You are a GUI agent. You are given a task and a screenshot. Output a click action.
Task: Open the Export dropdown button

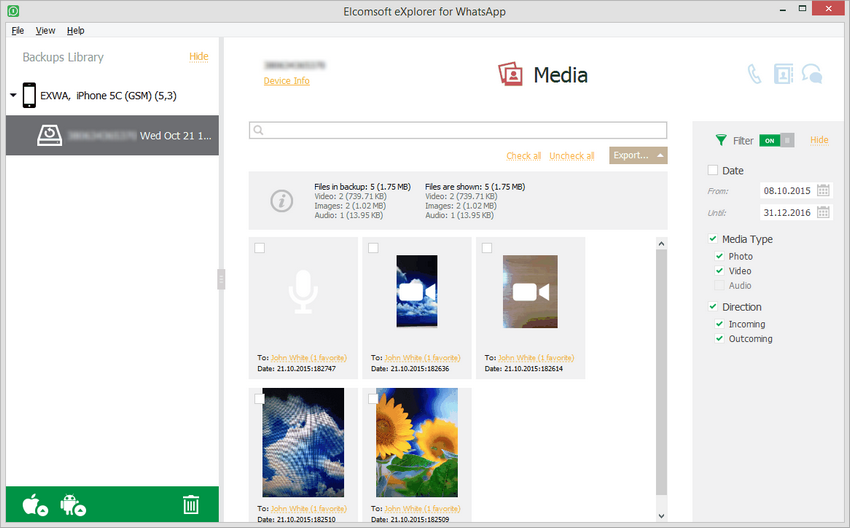tap(637, 156)
